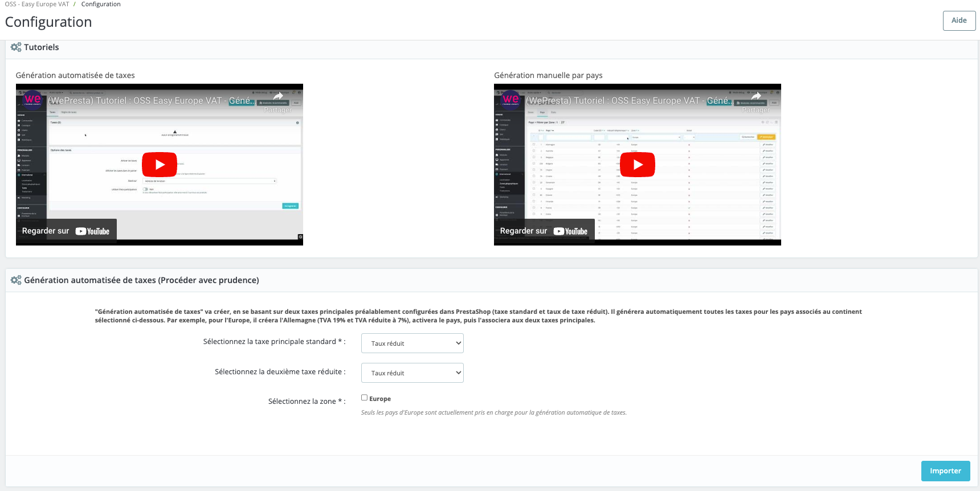Open the left video's title link
Screen dimensions: 980x491
tap(151, 101)
